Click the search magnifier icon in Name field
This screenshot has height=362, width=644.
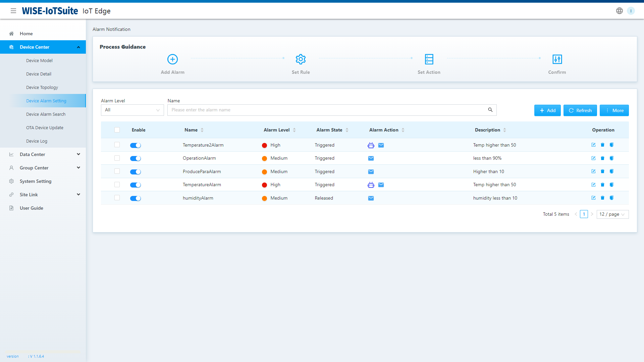[490, 110]
